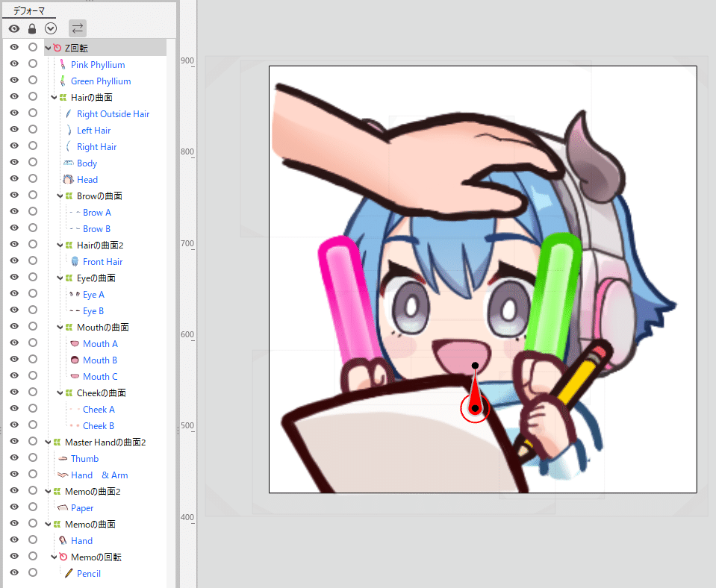Viewport: 716px width, 588px height.
Task: Click the Body art mesh icon
Action: (69, 163)
